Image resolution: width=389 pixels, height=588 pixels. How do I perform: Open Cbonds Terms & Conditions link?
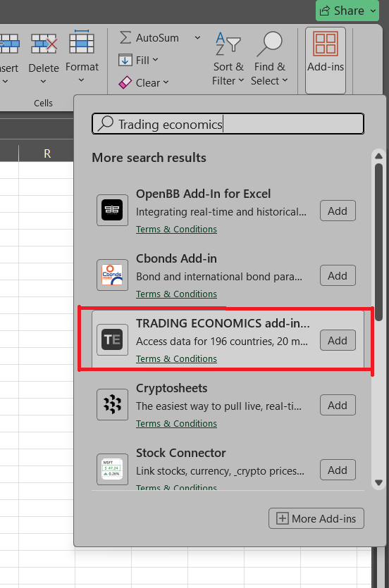[x=176, y=294]
